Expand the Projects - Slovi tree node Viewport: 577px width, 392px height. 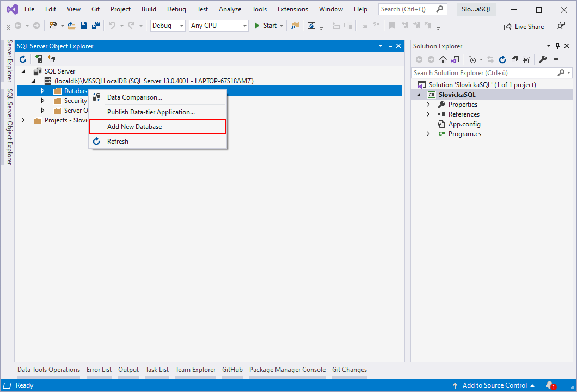23,120
